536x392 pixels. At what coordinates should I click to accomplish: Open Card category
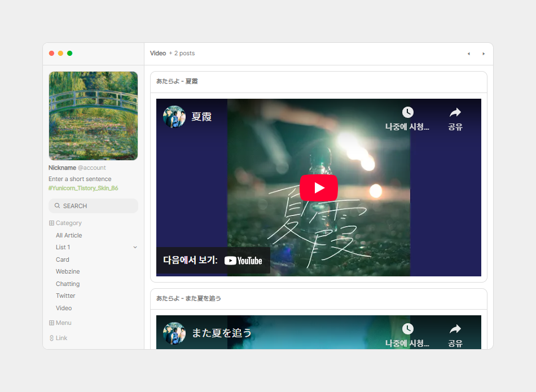coord(63,260)
